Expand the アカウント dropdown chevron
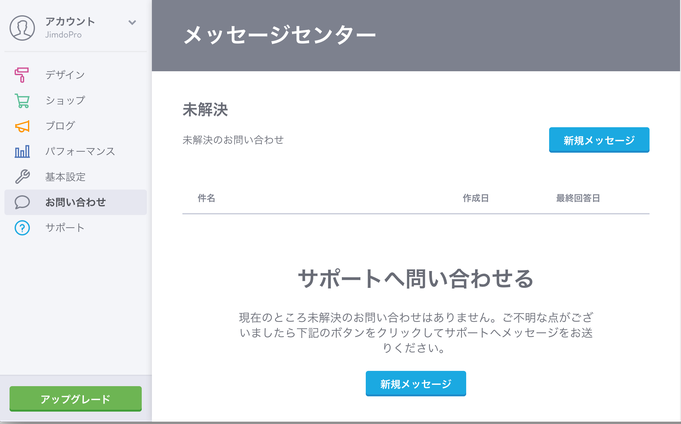Viewport: 681px width, 424px height. tap(132, 23)
